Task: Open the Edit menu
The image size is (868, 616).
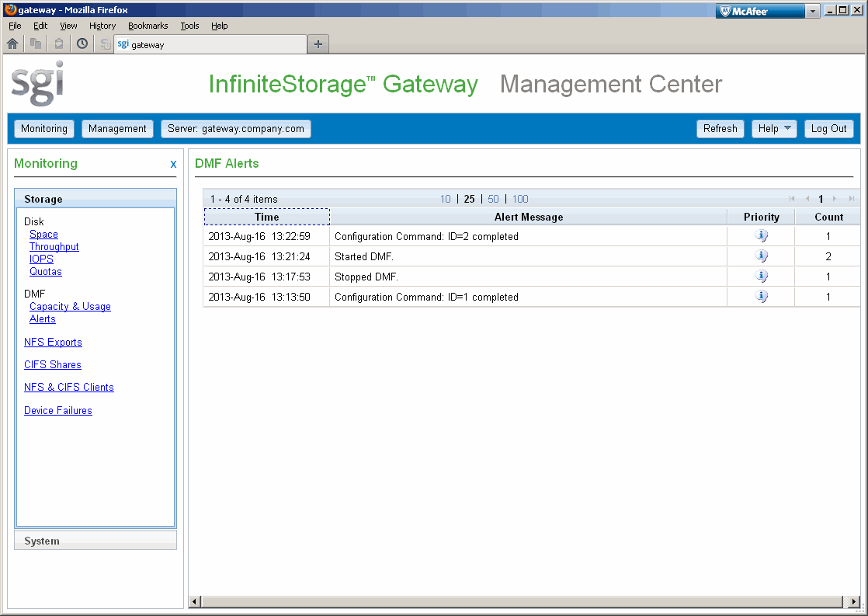Action: pyautogui.click(x=40, y=26)
